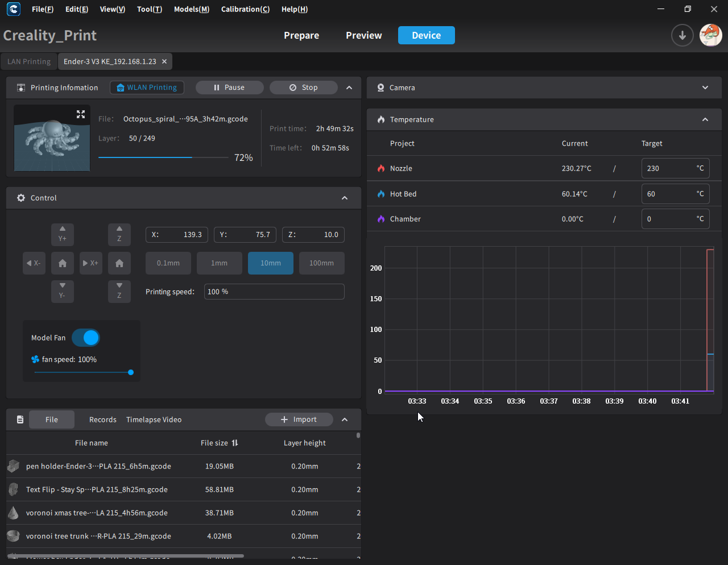Viewport: 728px width, 565px height.
Task: Switch to the Prepare tab
Action: coord(301,35)
